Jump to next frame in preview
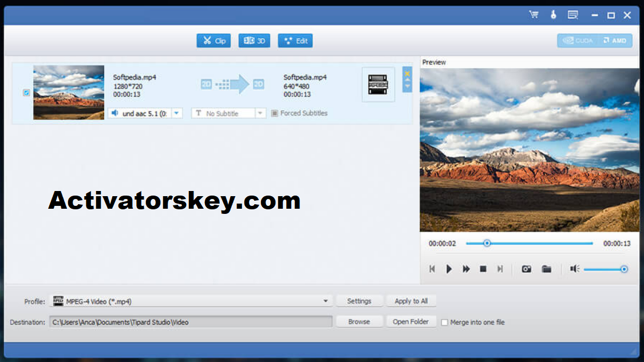This screenshot has height=362, width=644. 500,269
